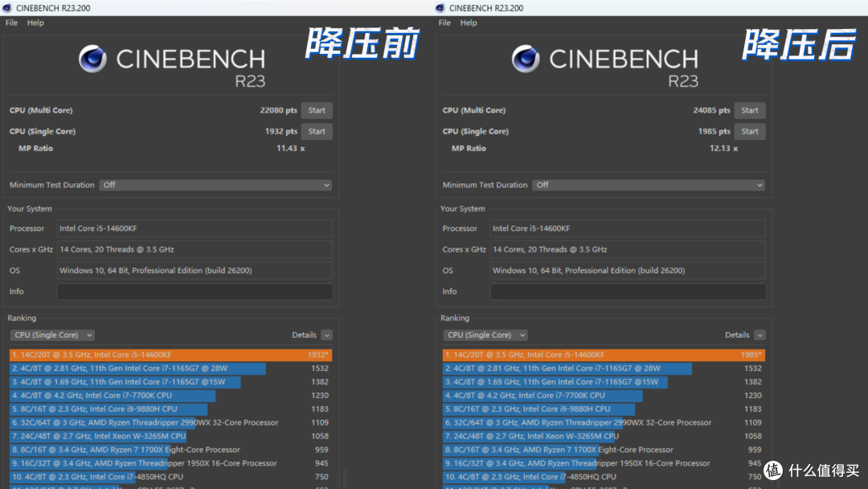Screen dimensions: 868x489
Task: Click the Cinebench app icon in right title bar
Action: pyautogui.click(x=440, y=8)
